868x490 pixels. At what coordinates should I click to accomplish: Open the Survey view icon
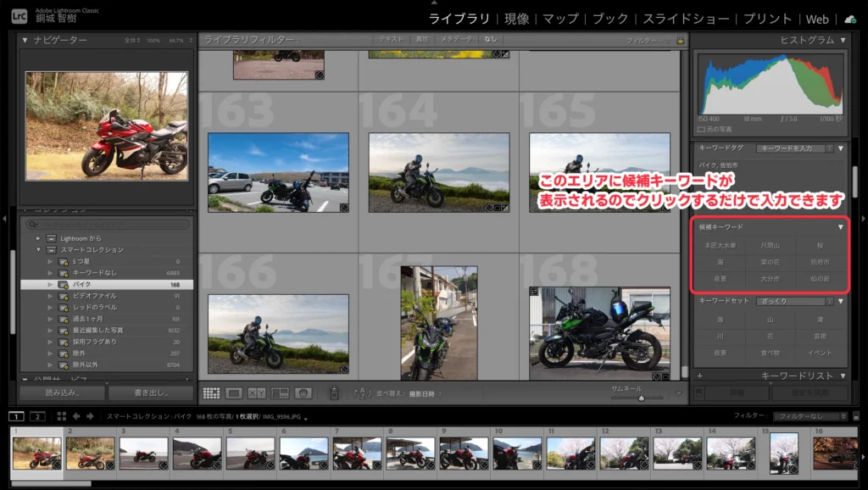coord(280,393)
